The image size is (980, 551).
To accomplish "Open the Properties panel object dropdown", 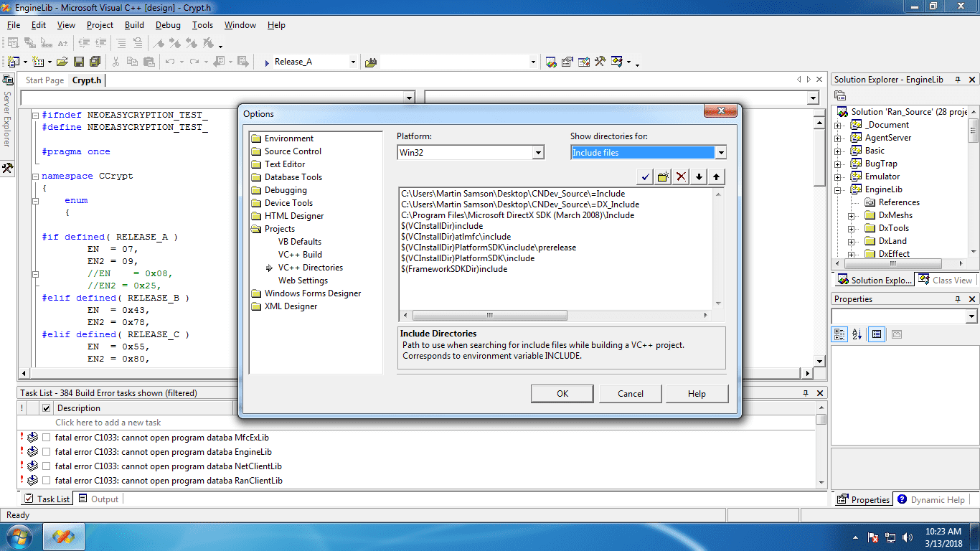I will pyautogui.click(x=971, y=316).
